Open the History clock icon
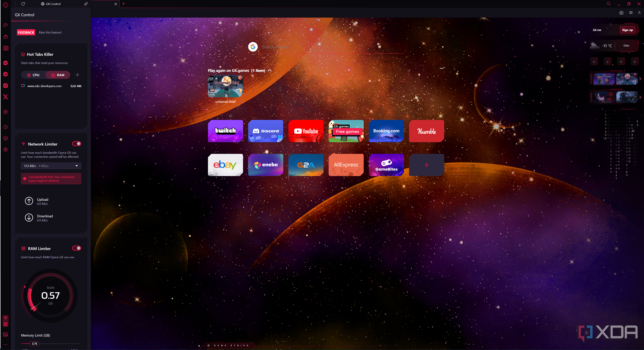The width and height of the screenshot is (644, 350). (x=6, y=127)
